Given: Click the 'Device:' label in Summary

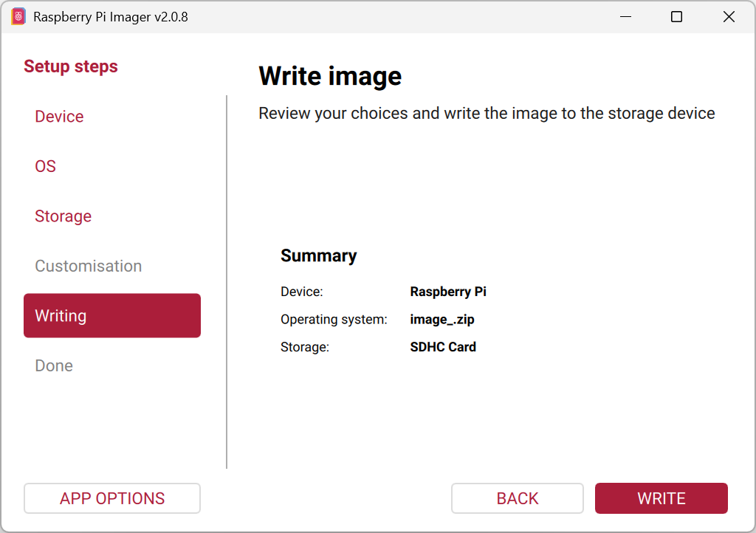Looking at the screenshot, I should pos(302,292).
